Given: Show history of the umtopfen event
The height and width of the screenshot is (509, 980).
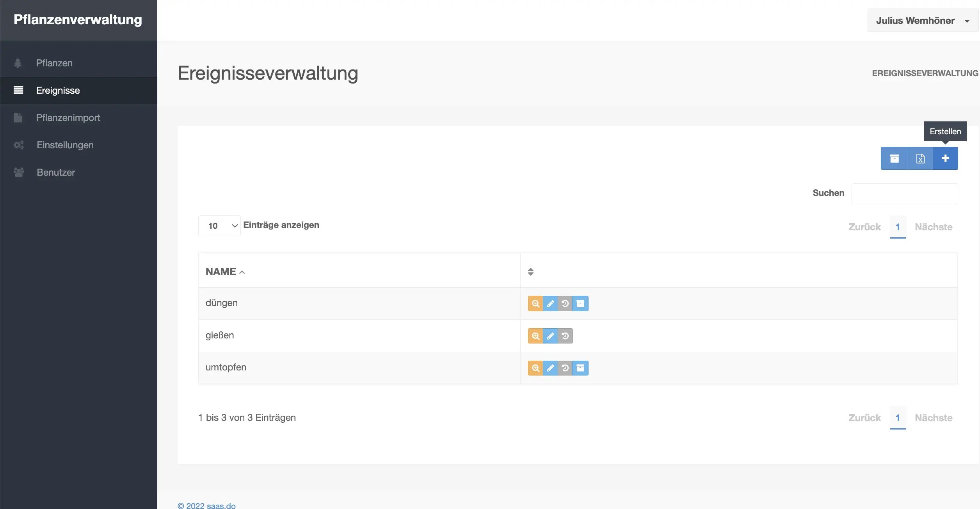Looking at the screenshot, I should pyautogui.click(x=565, y=368).
